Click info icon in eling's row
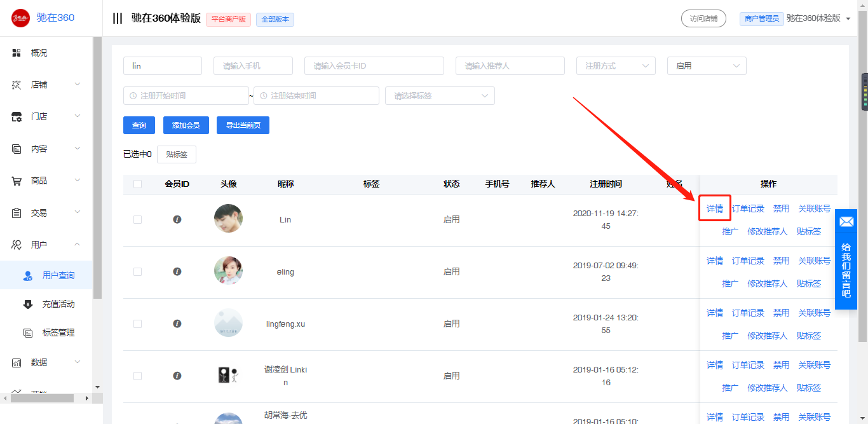This screenshot has height=424, width=868. [x=177, y=271]
